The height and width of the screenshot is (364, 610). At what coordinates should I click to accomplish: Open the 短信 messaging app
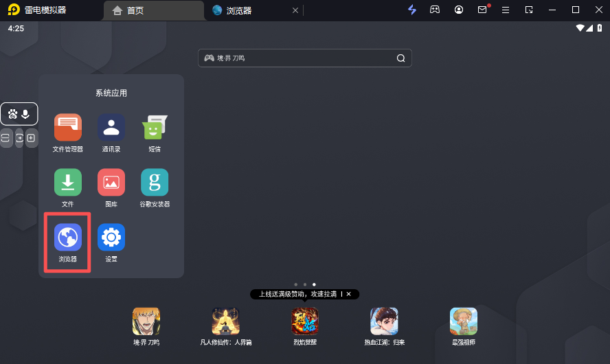(155, 128)
